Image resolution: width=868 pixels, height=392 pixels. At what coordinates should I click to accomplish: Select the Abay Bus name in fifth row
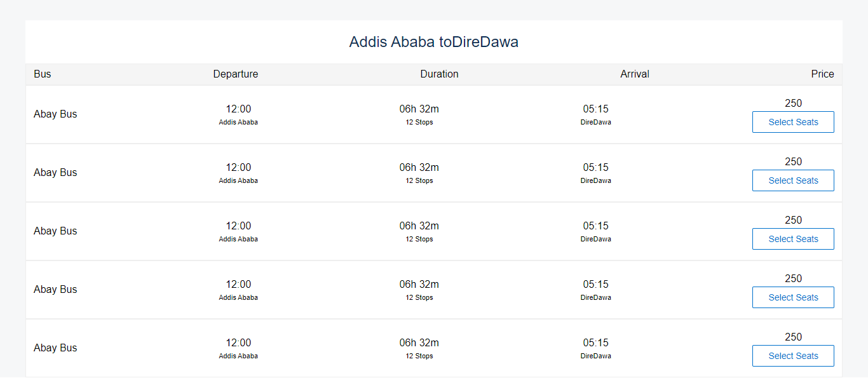click(x=55, y=348)
